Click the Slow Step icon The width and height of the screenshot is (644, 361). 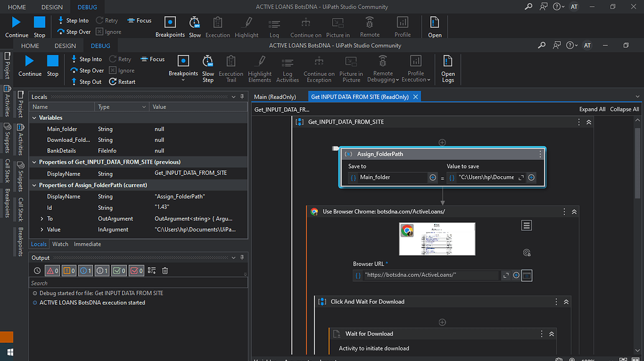[208, 61]
